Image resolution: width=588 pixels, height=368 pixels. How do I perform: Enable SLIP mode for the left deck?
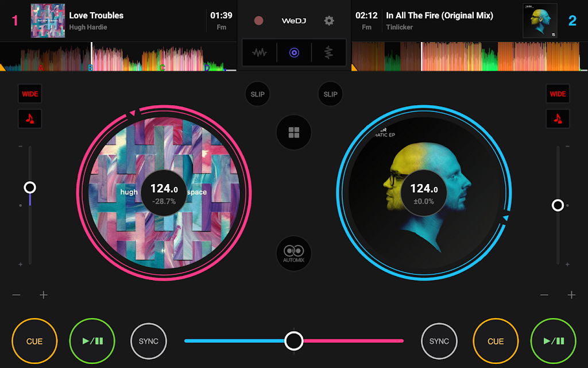[257, 94]
